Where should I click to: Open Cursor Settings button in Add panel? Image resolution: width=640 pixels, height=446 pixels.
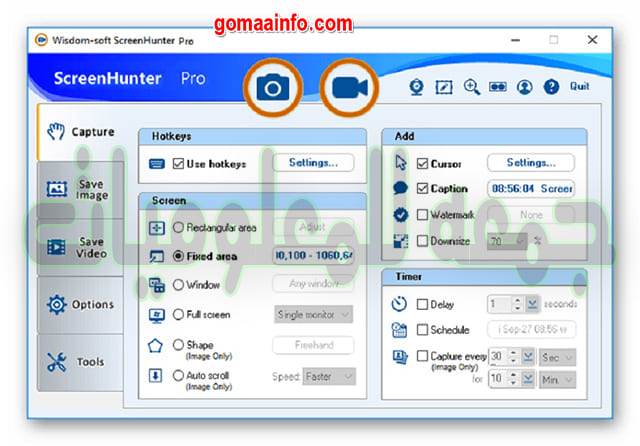pos(531,163)
